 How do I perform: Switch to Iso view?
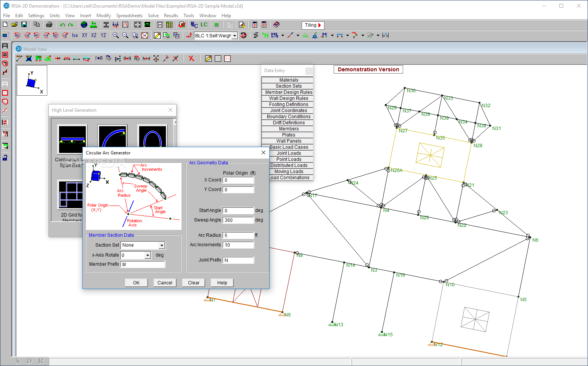(75, 35)
